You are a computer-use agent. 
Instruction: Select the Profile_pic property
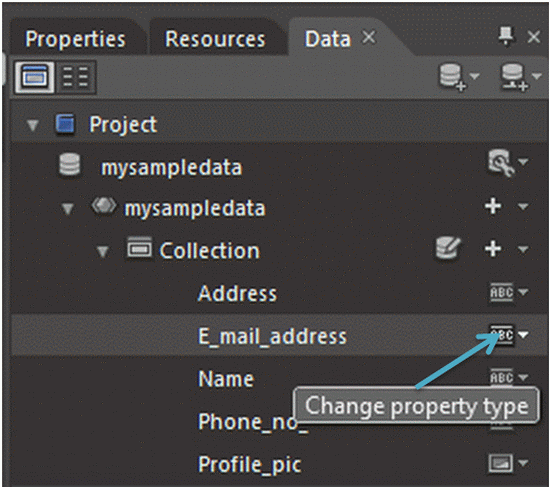coord(249,465)
